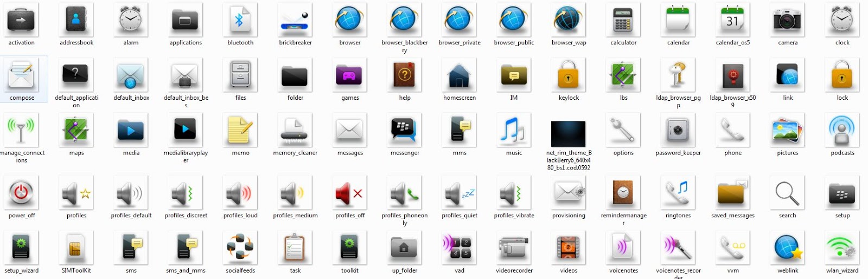Image resolution: width=868 pixels, height=279 pixels.
Task: Select the ringtones phone icon
Action: [678, 193]
